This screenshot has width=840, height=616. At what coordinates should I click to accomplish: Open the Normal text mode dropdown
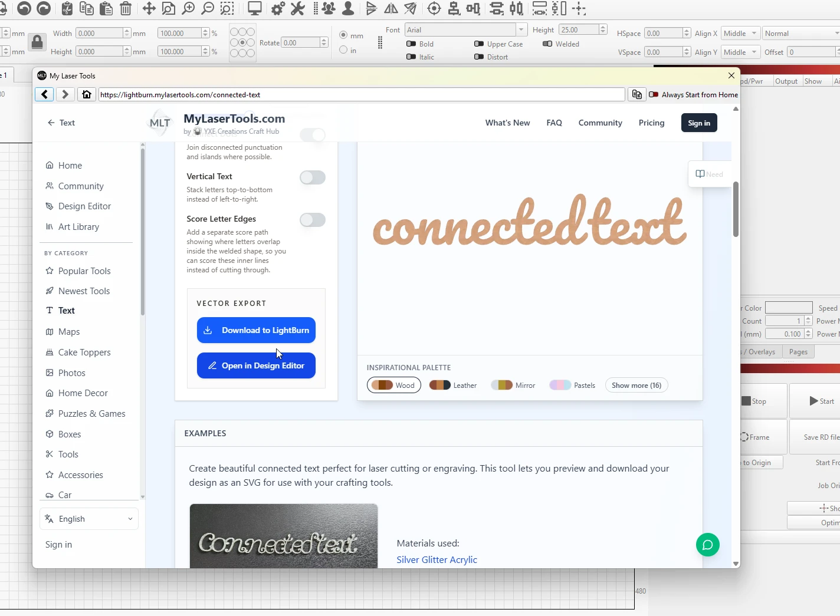pyautogui.click(x=801, y=34)
